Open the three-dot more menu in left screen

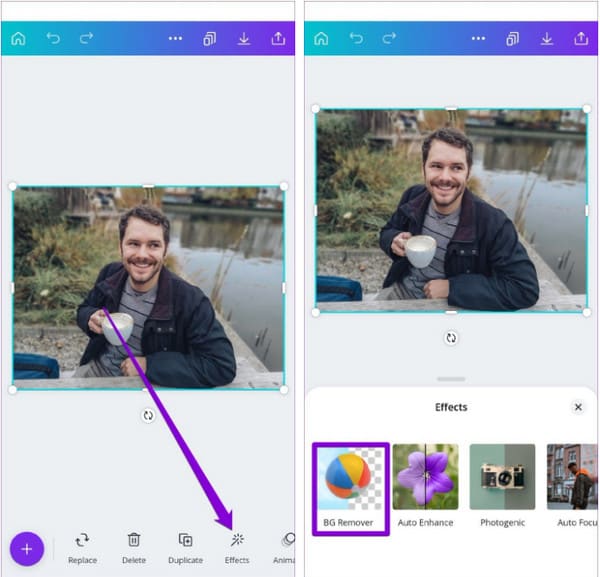point(175,39)
